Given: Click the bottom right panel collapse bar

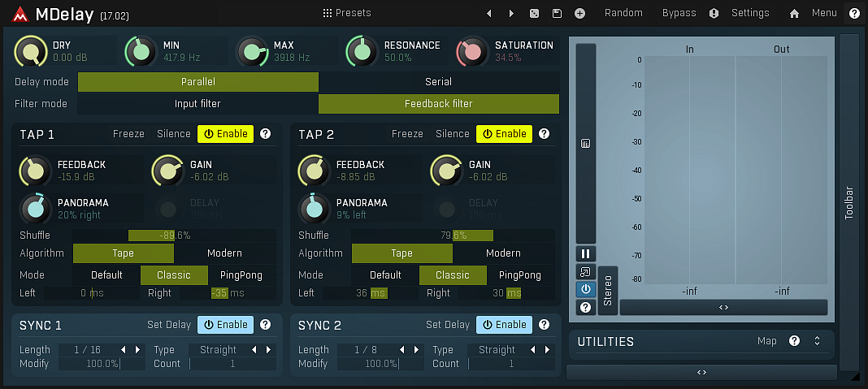Looking at the screenshot, I should [x=701, y=372].
